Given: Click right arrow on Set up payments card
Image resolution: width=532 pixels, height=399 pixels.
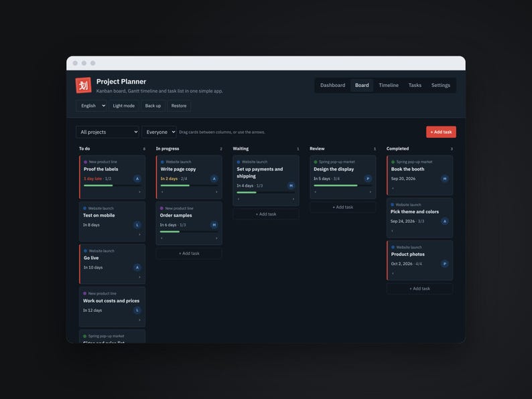Looking at the screenshot, I should pyautogui.click(x=293, y=199).
